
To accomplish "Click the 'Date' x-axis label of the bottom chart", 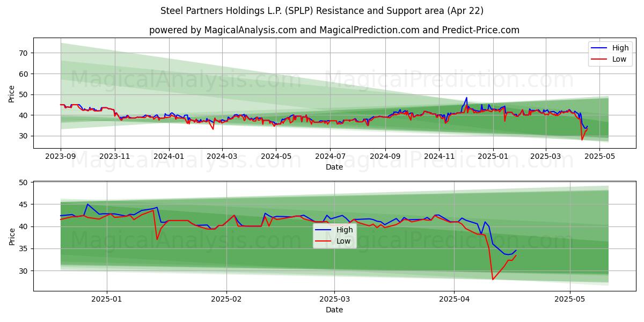I will 334,310.
